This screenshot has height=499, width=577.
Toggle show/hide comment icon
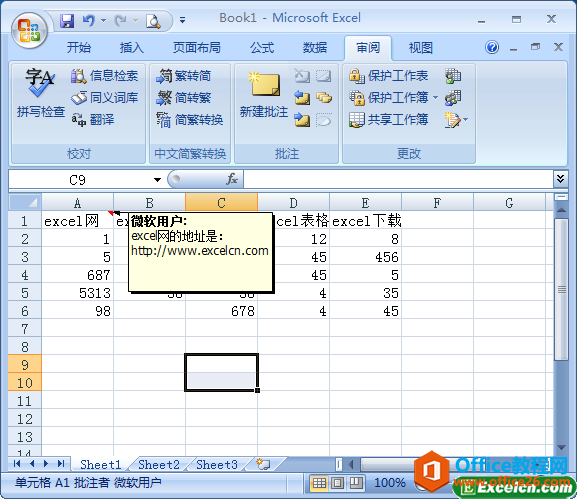click(x=323, y=76)
